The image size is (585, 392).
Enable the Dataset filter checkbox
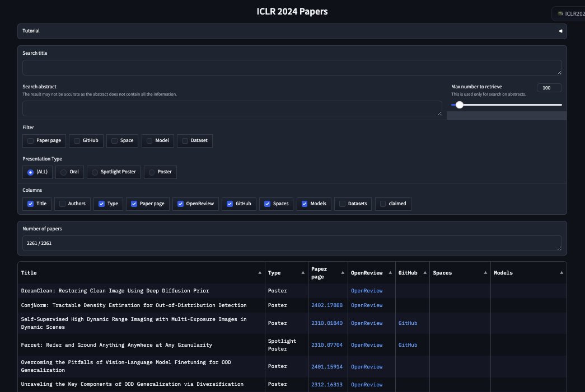click(x=185, y=141)
